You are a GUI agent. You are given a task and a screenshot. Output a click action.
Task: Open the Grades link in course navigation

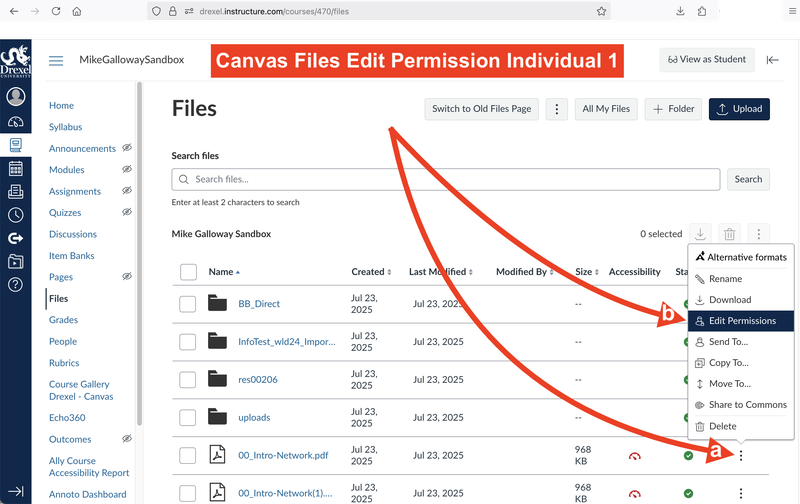click(x=63, y=320)
